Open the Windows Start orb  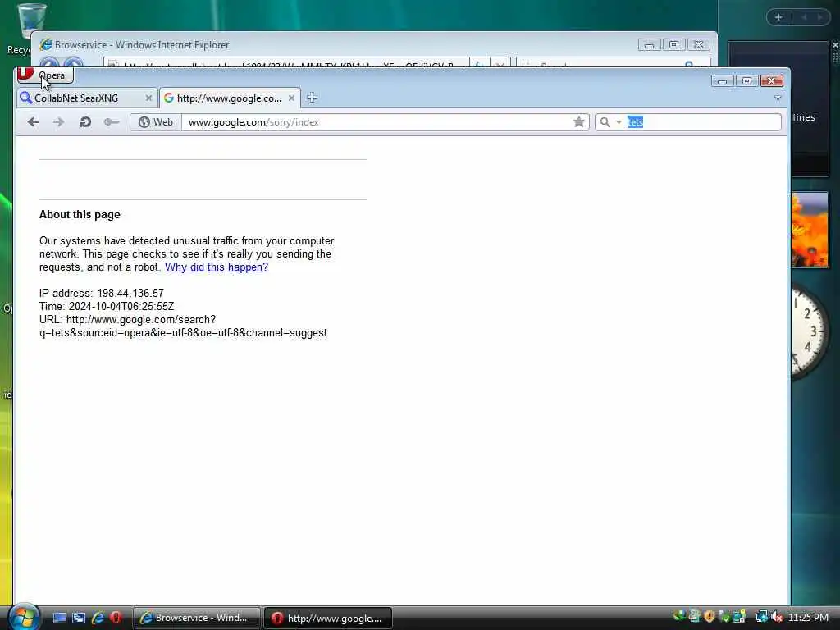tap(23, 617)
